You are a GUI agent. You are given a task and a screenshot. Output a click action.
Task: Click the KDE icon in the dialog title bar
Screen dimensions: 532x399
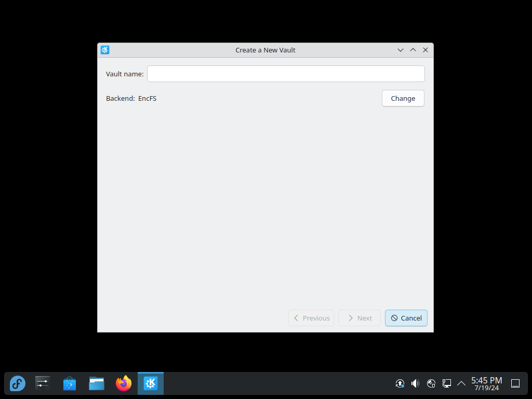point(105,50)
